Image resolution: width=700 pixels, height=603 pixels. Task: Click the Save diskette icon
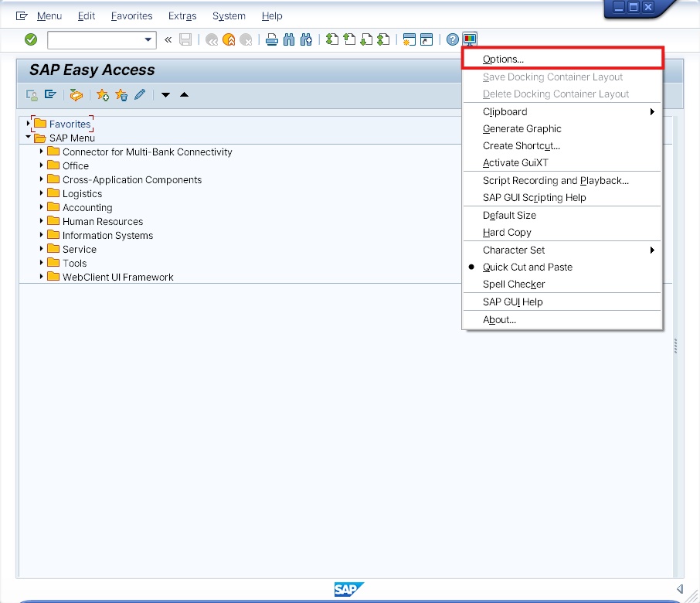pyautogui.click(x=185, y=39)
